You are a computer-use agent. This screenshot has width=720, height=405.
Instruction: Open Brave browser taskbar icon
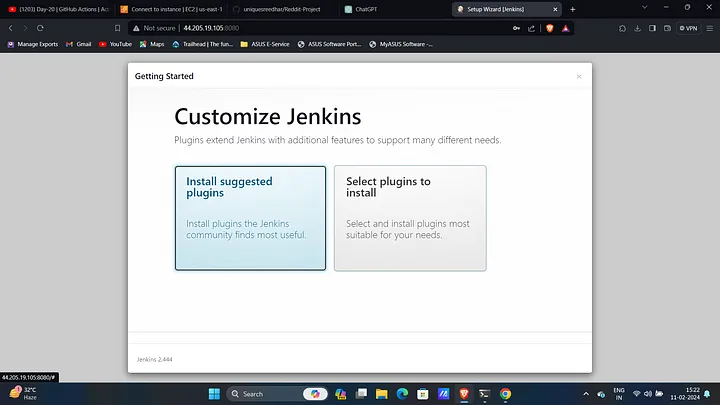[464, 394]
